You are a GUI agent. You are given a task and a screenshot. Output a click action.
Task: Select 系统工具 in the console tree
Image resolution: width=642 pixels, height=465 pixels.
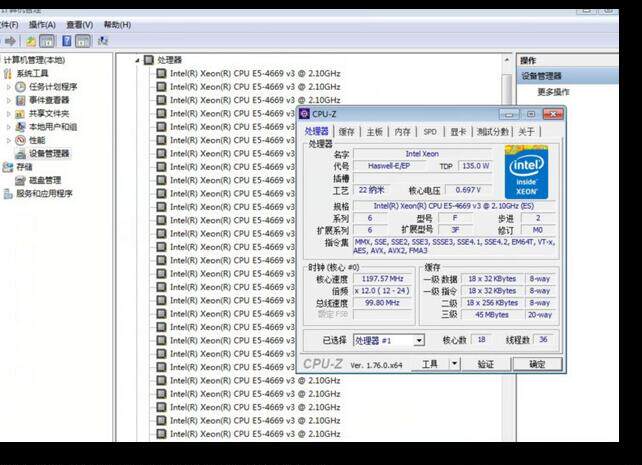[x=32, y=74]
